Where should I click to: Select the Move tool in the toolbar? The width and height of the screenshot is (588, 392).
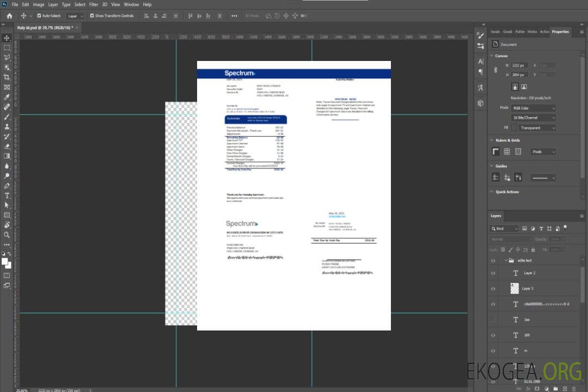pyautogui.click(x=7, y=38)
